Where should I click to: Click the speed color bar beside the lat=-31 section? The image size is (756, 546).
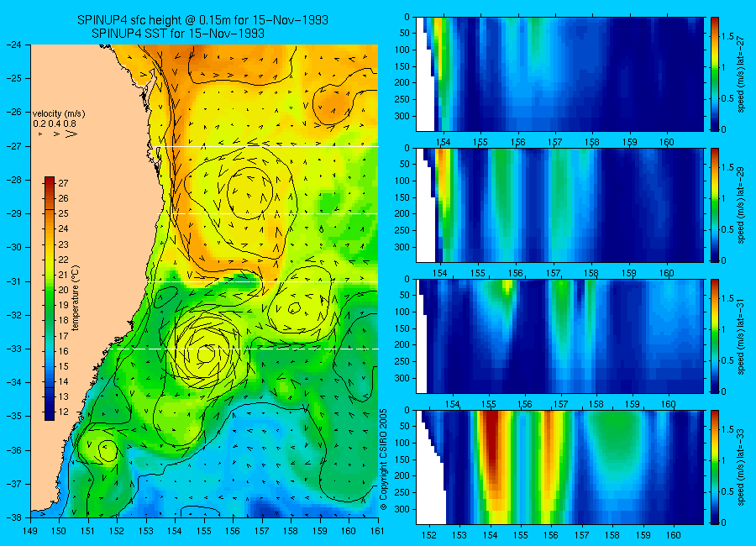tap(714, 336)
